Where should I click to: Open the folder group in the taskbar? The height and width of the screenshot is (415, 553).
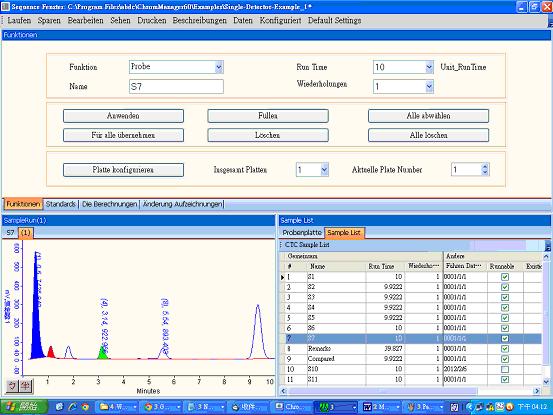(118, 407)
